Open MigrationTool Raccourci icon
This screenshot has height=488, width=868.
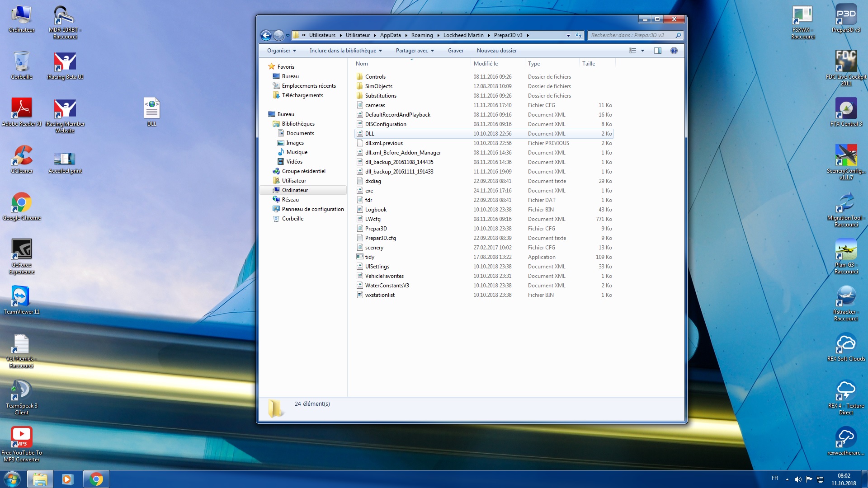pos(846,209)
